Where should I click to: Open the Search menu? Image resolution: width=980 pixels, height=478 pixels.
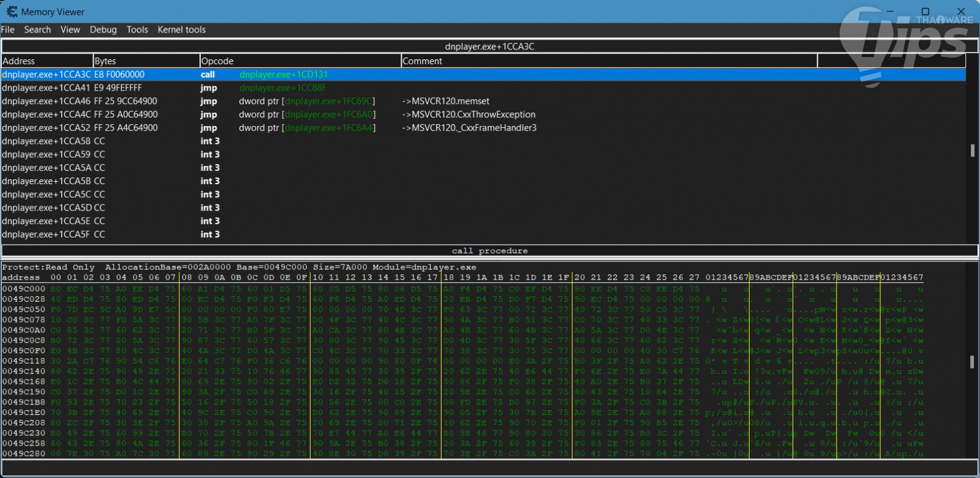[x=37, y=29]
